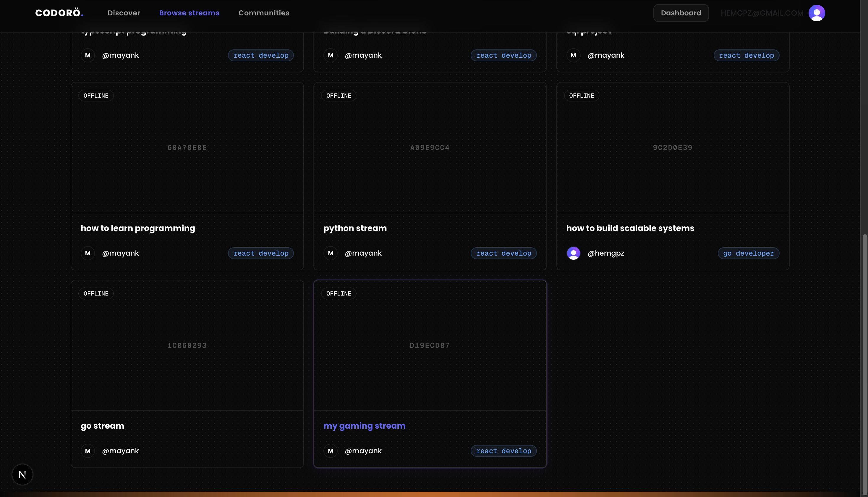This screenshot has height=497, width=868.
Task: Select react develop tag on sql project card
Action: pyautogui.click(x=746, y=55)
